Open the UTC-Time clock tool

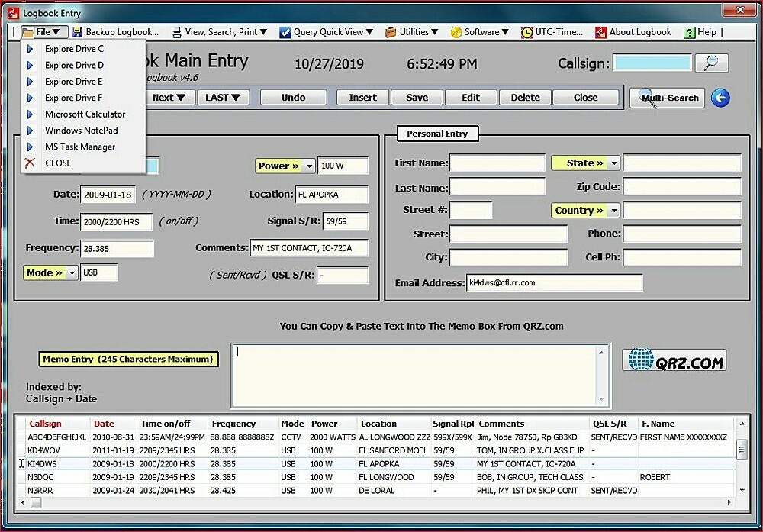pyautogui.click(x=526, y=32)
